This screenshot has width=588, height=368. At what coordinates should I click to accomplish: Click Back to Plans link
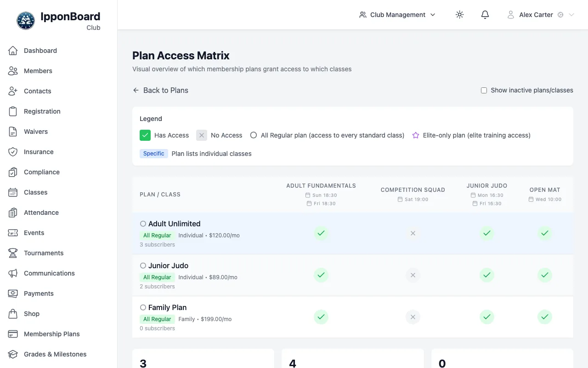(160, 90)
